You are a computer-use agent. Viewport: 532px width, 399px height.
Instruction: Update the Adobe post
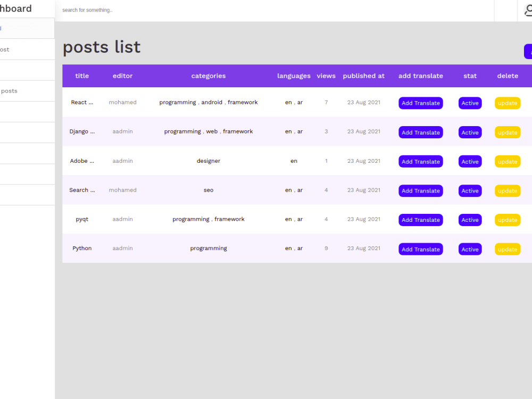[507, 162]
